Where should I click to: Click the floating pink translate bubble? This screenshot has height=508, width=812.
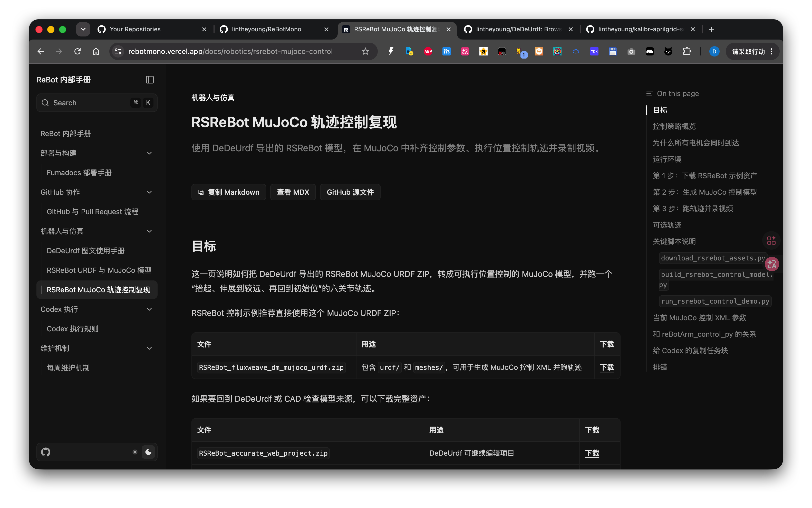pos(772,265)
